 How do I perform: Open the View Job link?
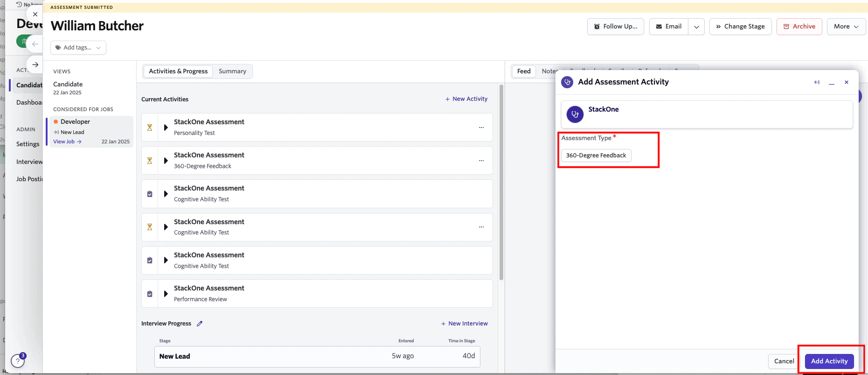coord(67,142)
